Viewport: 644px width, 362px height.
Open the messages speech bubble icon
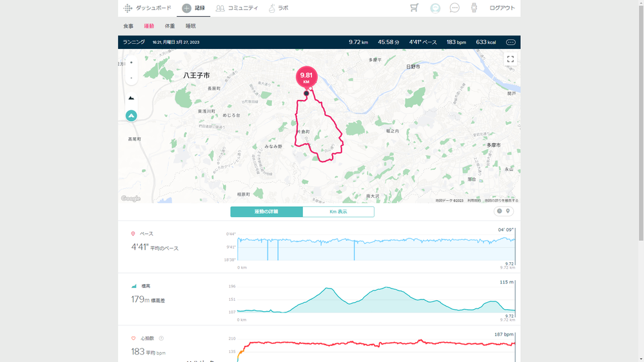coord(454,8)
